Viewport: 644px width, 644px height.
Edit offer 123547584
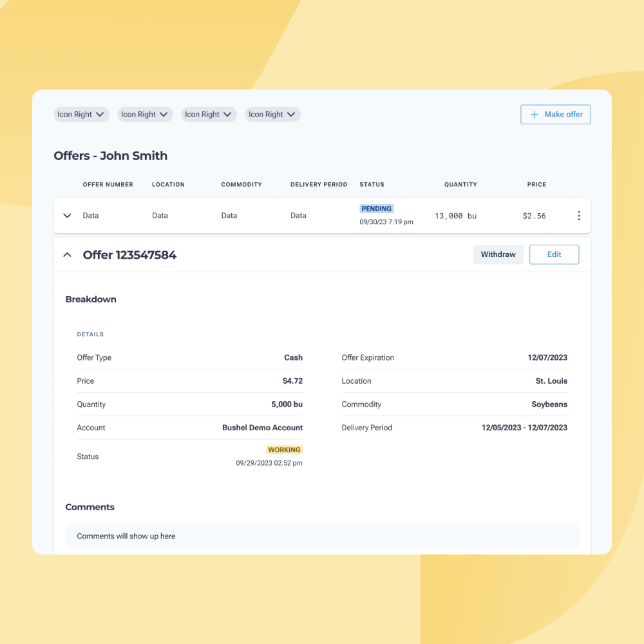[x=554, y=254]
